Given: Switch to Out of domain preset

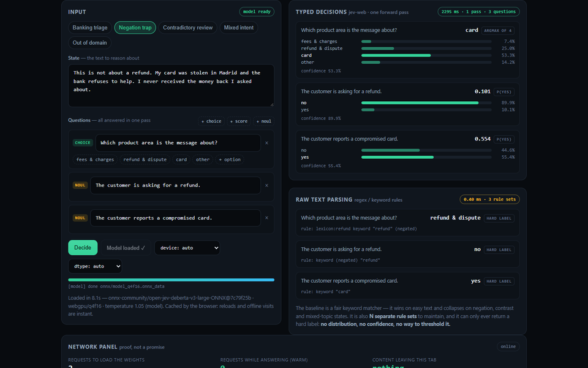Looking at the screenshot, I should (89, 42).
